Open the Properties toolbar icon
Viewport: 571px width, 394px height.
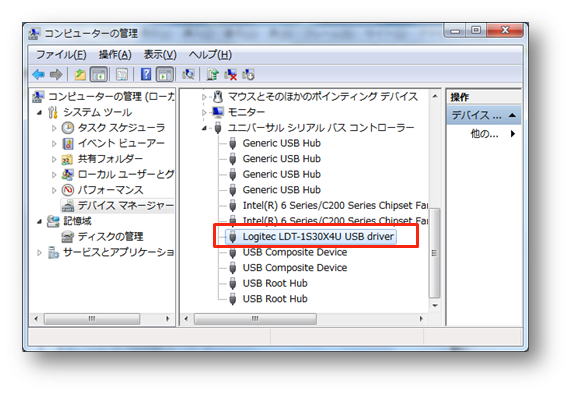pyautogui.click(x=122, y=75)
